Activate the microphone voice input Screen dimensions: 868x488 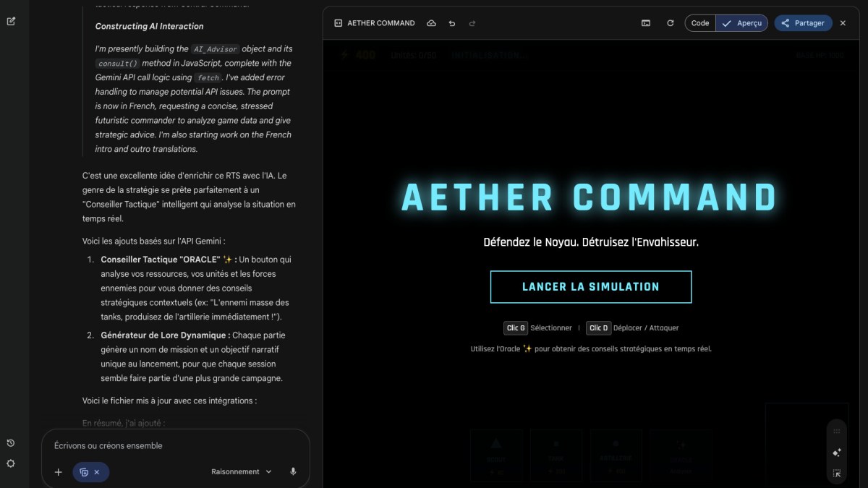[x=293, y=471]
